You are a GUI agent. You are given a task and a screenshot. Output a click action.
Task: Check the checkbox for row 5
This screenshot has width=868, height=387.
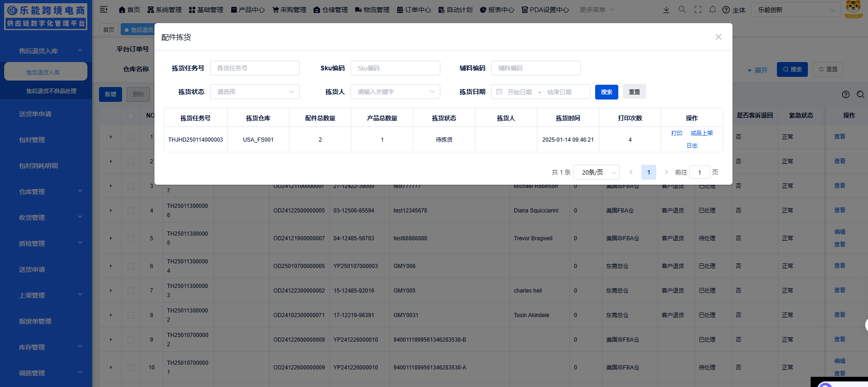131,238
